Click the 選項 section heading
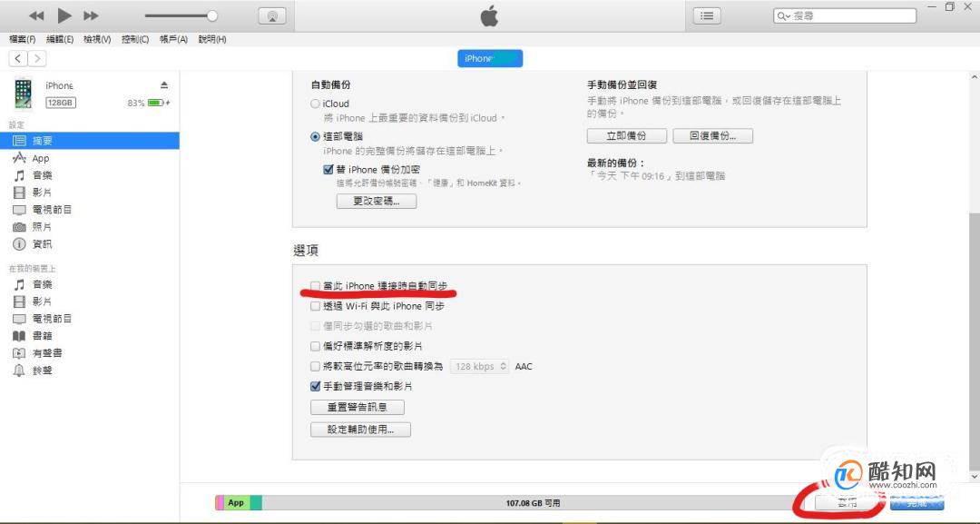Screen dimensions: 980x524 click(306, 251)
